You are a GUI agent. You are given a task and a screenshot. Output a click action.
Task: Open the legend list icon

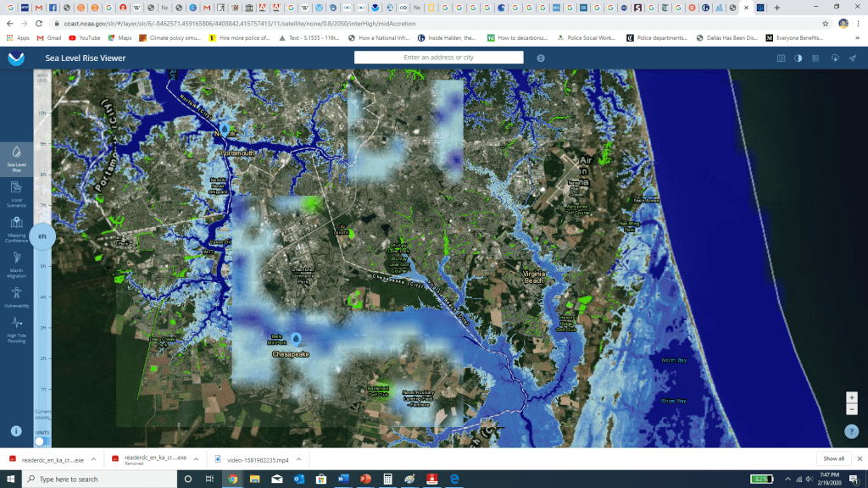coord(815,58)
